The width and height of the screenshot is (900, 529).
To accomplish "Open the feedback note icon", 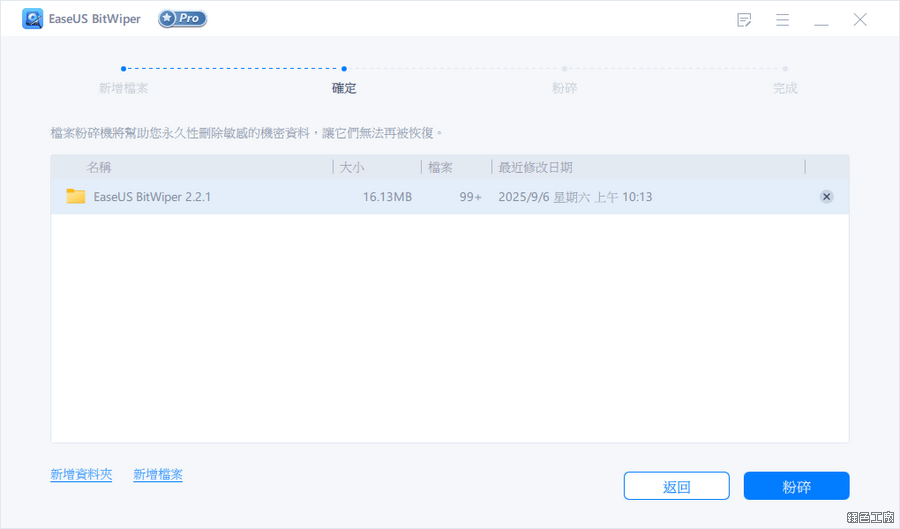I will [x=744, y=20].
